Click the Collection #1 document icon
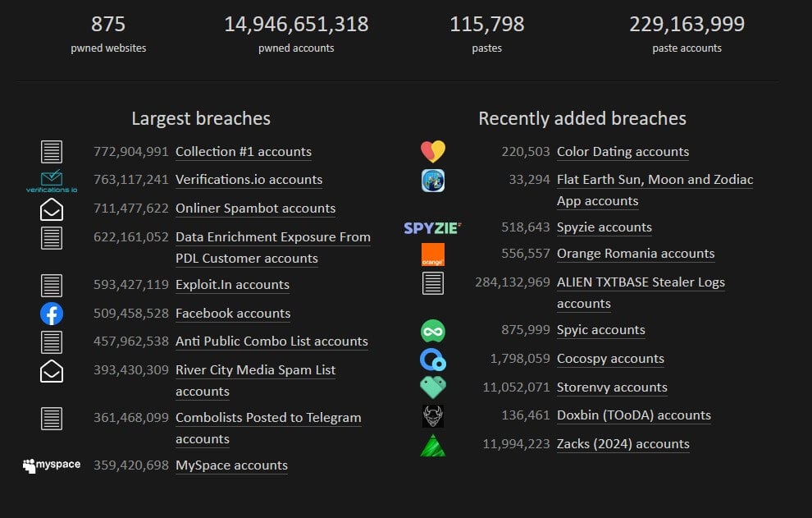This screenshot has width=812, height=518. pyautogui.click(x=52, y=152)
